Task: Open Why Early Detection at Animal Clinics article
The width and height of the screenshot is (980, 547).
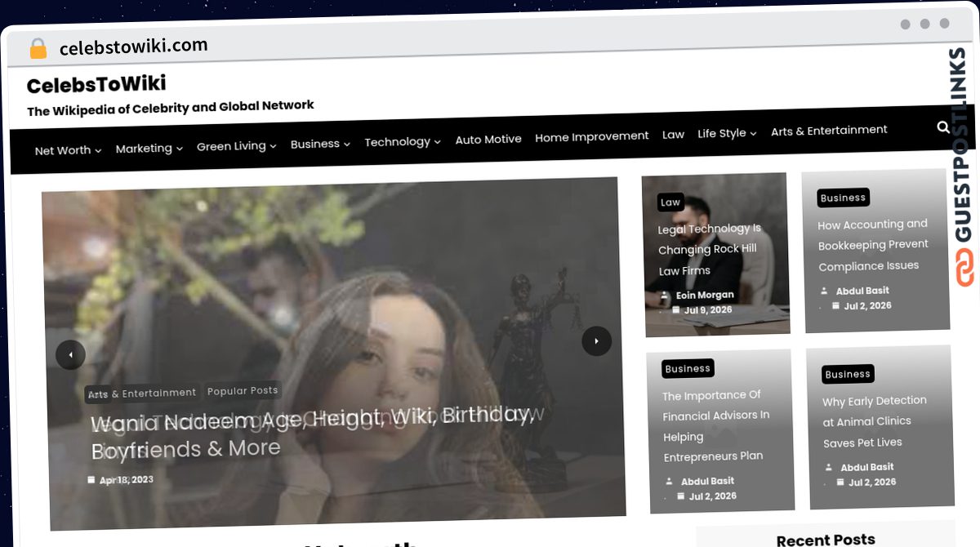Action: [x=875, y=421]
